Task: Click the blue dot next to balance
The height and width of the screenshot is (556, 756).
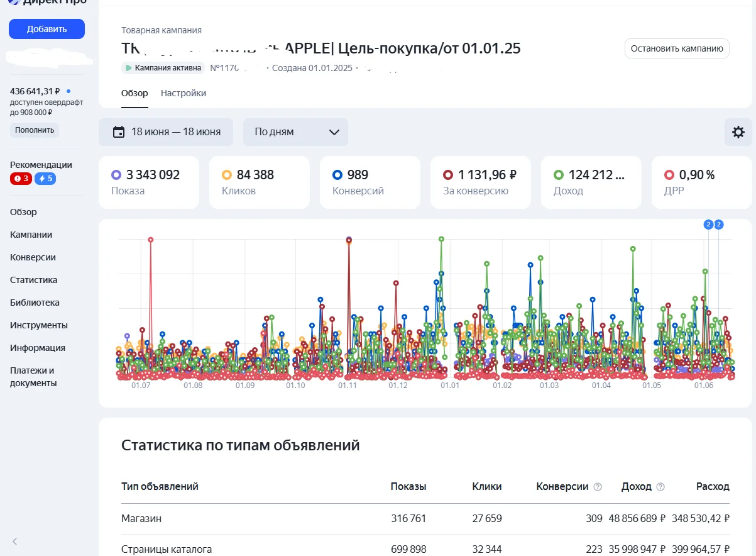Action: [x=68, y=91]
